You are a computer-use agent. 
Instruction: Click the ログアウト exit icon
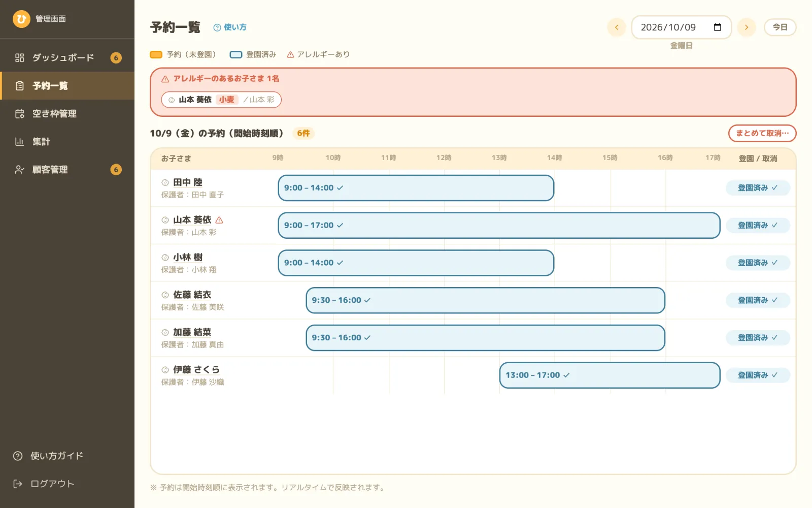[x=18, y=484]
